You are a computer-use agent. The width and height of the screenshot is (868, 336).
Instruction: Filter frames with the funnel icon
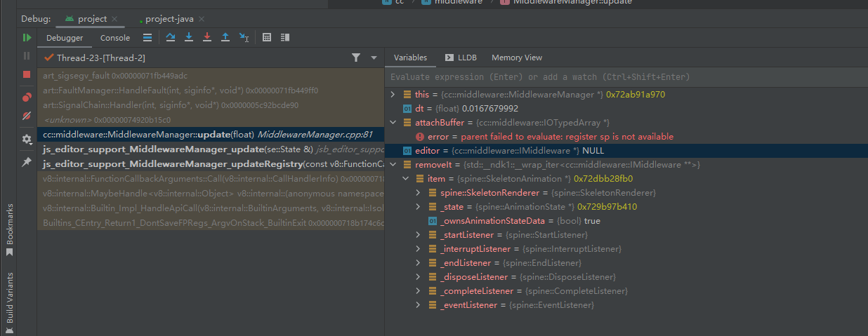click(356, 58)
